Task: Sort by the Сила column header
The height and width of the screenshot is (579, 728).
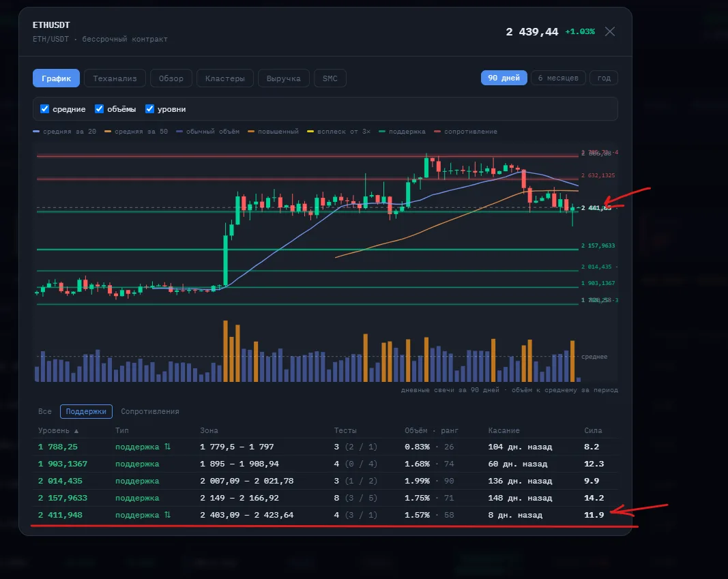Action: tap(593, 430)
